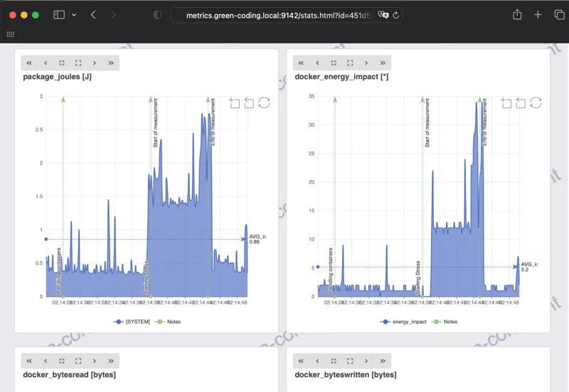Toggle the [SYSTEM] series legend
This screenshot has height=392, width=569.
click(132, 322)
